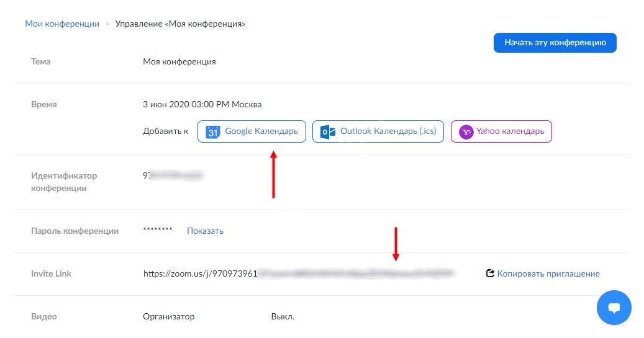The width and height of the screenshot is (644, 338).
Task: Open the blue chat bubble widget
Action: coord(614,308)
